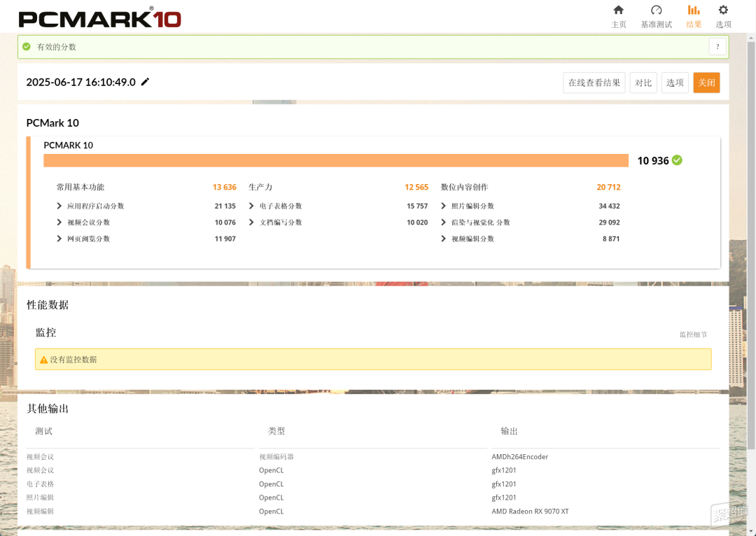Click the warning triangle by 没有监控数据
This screenshot has height=536, width=756.
[x=43, y=360]
